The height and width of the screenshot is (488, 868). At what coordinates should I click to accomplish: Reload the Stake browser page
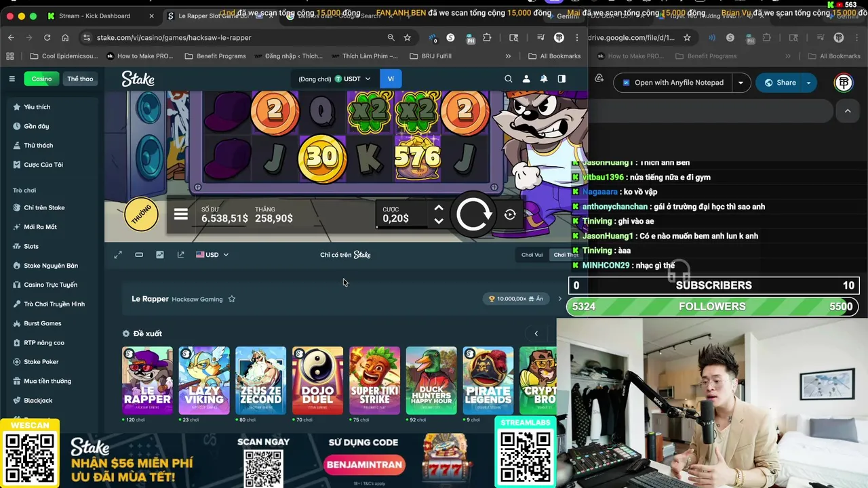click(47, 38)
